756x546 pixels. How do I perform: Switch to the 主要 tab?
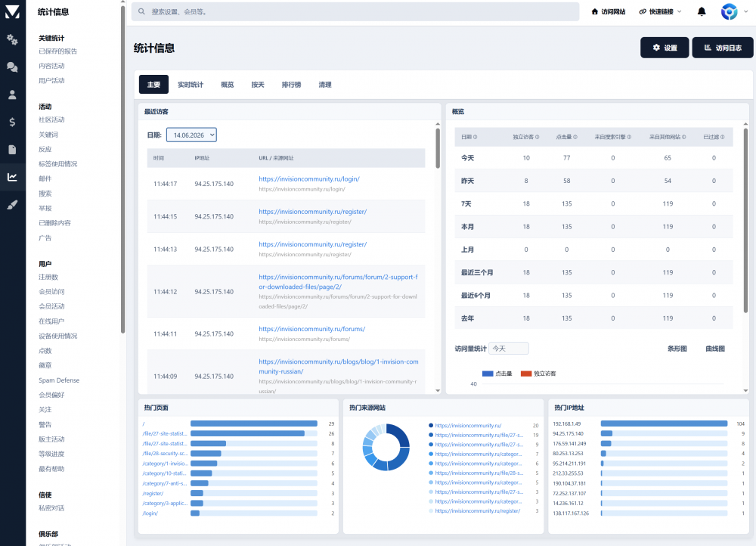coord(153,85)
